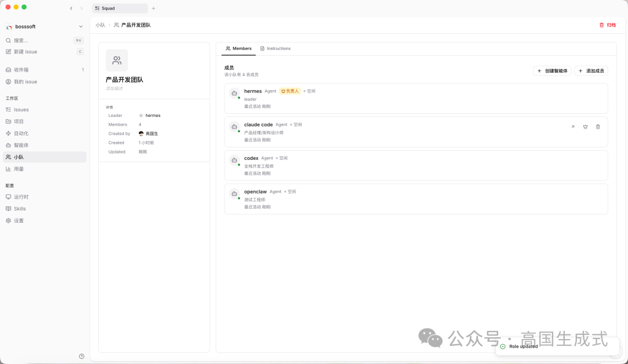Click the 添加描述 description placeholder
The image size is (628, 364).
pos(114,88)
